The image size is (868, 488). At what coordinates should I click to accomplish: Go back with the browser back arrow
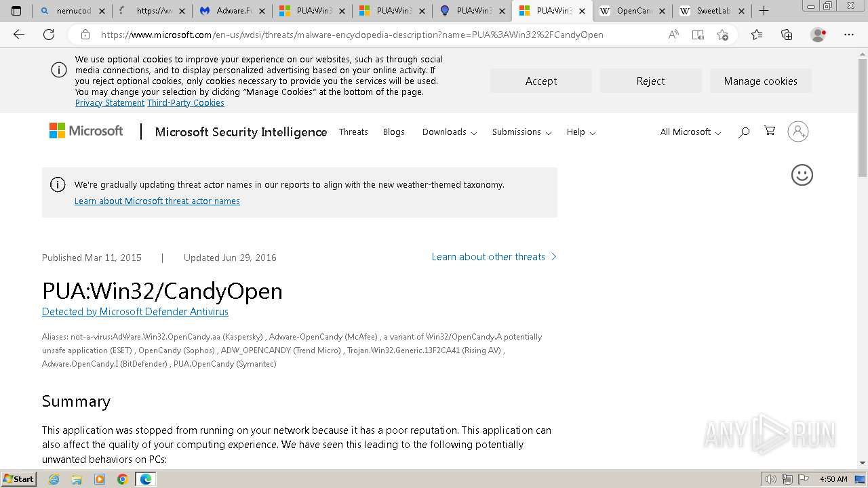[x=19, y=35]
